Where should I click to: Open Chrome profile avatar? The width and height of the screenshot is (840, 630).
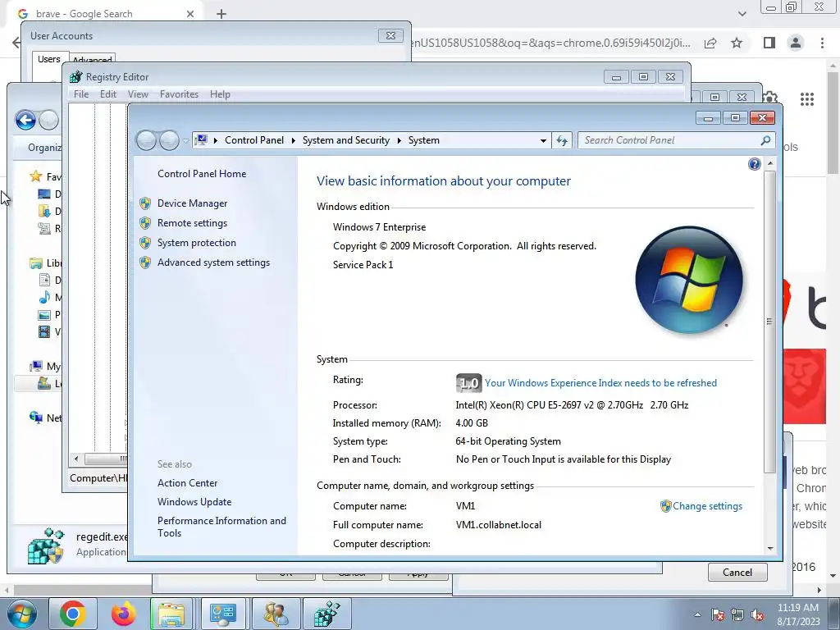click(796, 43)
